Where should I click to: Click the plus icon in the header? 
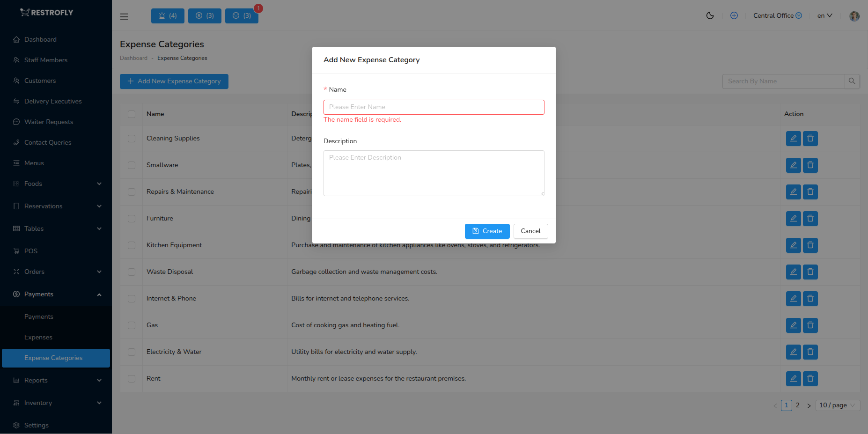click(734, 15)
